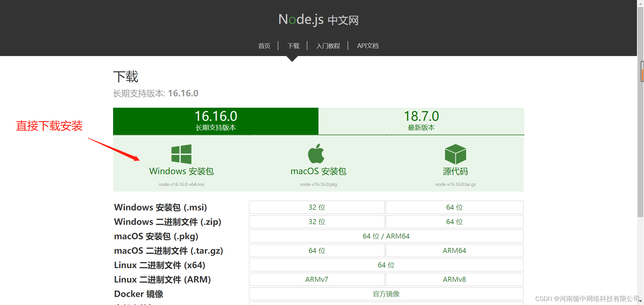Click the Windows 安装包 (.msi) row label

click(160, 207)
